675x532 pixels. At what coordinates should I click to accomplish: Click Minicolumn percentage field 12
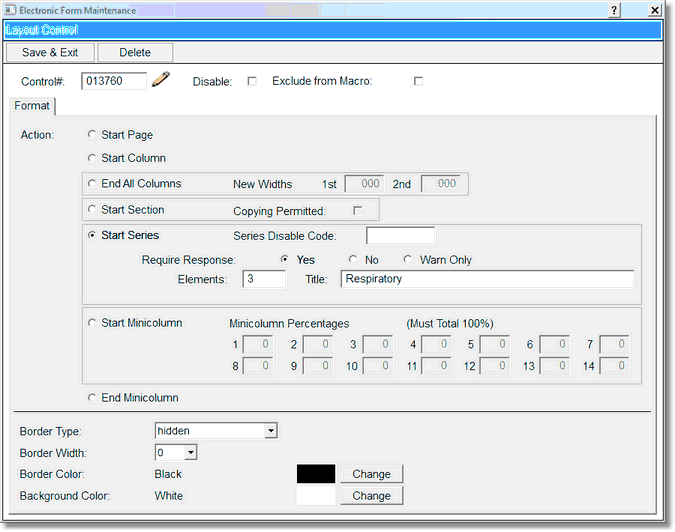(495, 366)
